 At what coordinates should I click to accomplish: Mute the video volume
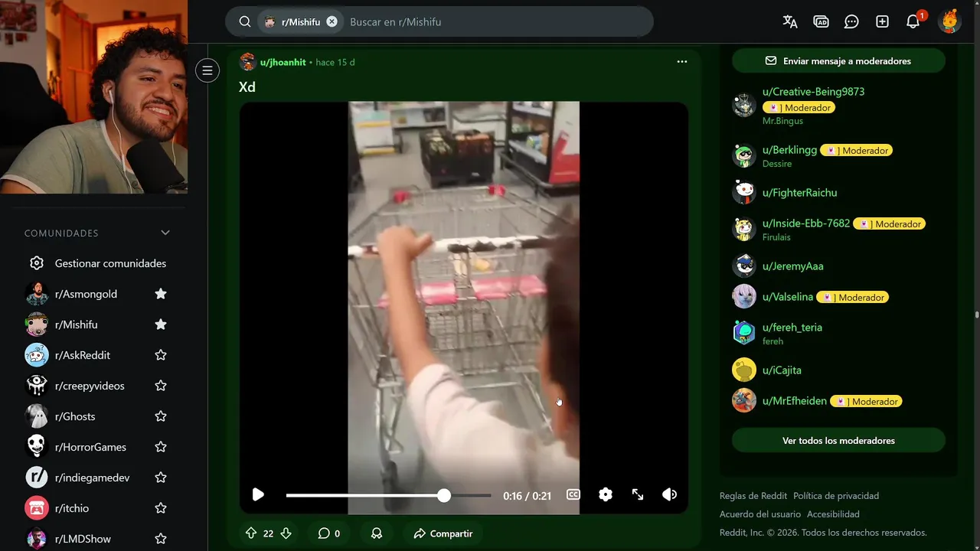670,495
